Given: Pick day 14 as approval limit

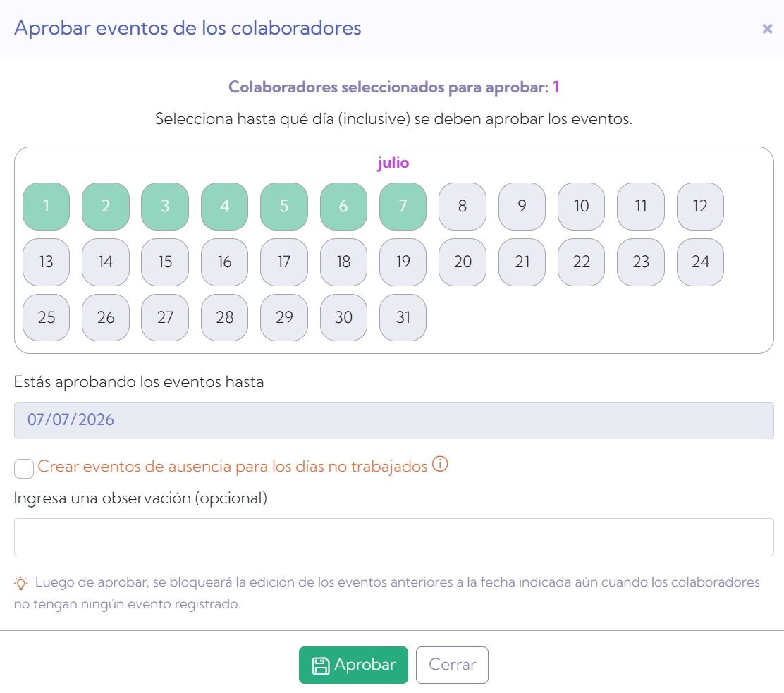Looking at the screenshot, I should pyautogui.click(x=106, y=262).
